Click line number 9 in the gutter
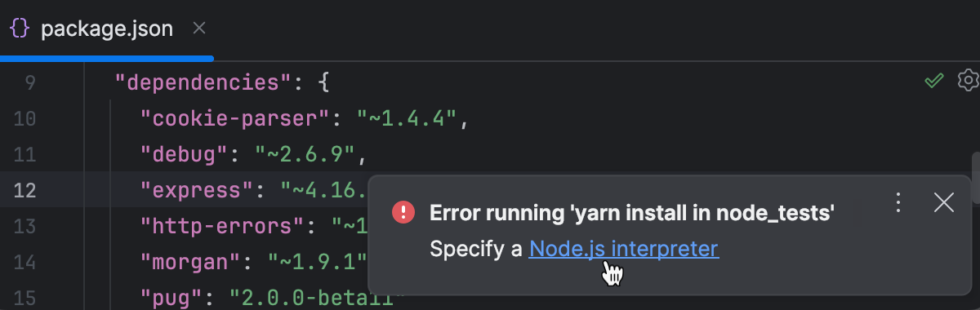Image resolution: width=980 pixels, height=310 pixels. click(x=30, y=82)
